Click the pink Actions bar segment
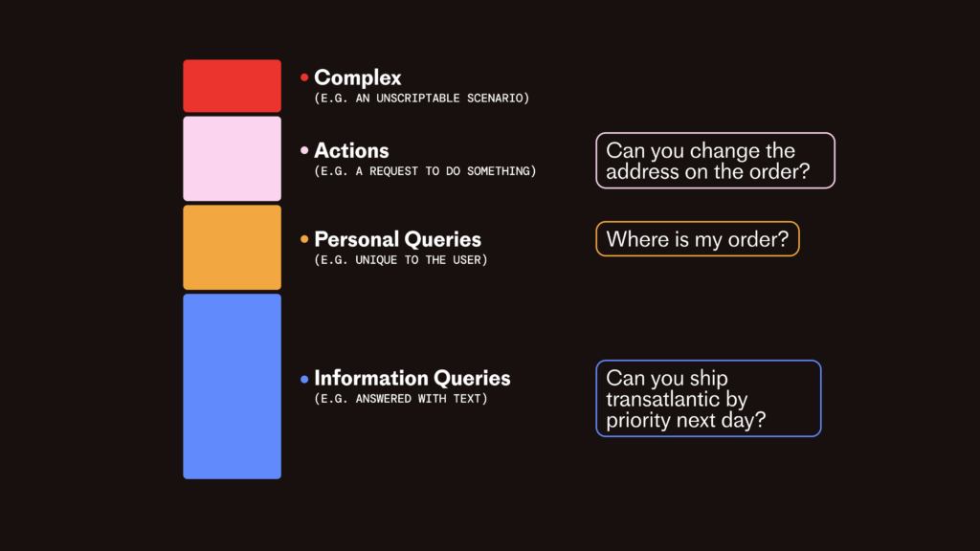Viewport: 980px width, 551px height. tap(232, 159)
